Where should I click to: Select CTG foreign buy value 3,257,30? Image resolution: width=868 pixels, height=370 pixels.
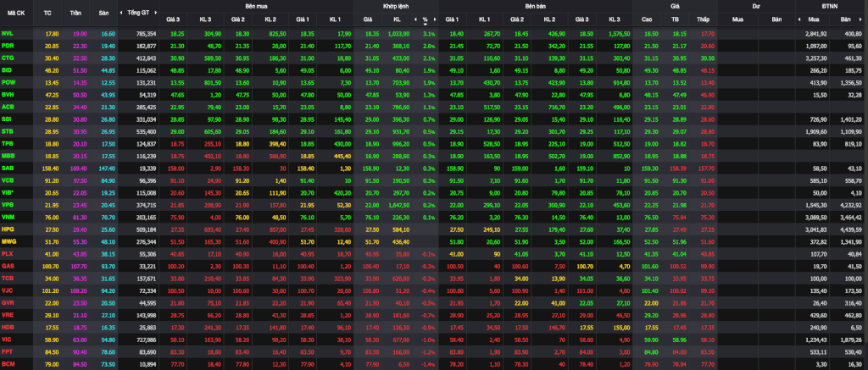816,58
